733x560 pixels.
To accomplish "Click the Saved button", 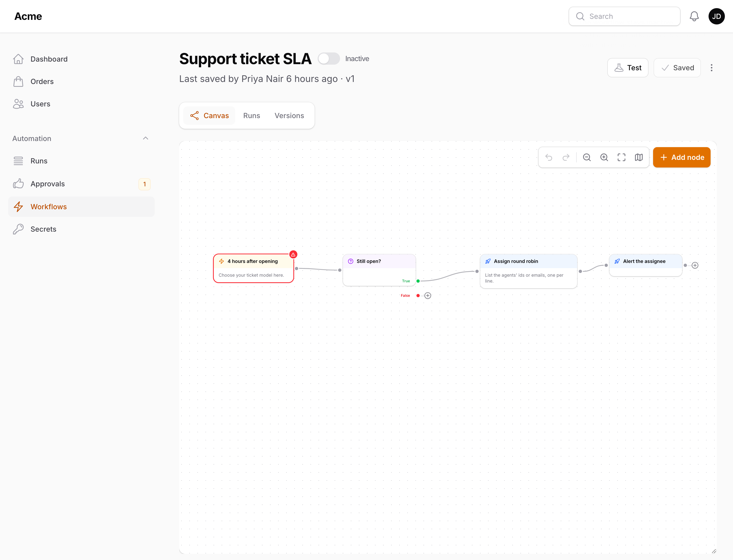I will click(677, 68).
